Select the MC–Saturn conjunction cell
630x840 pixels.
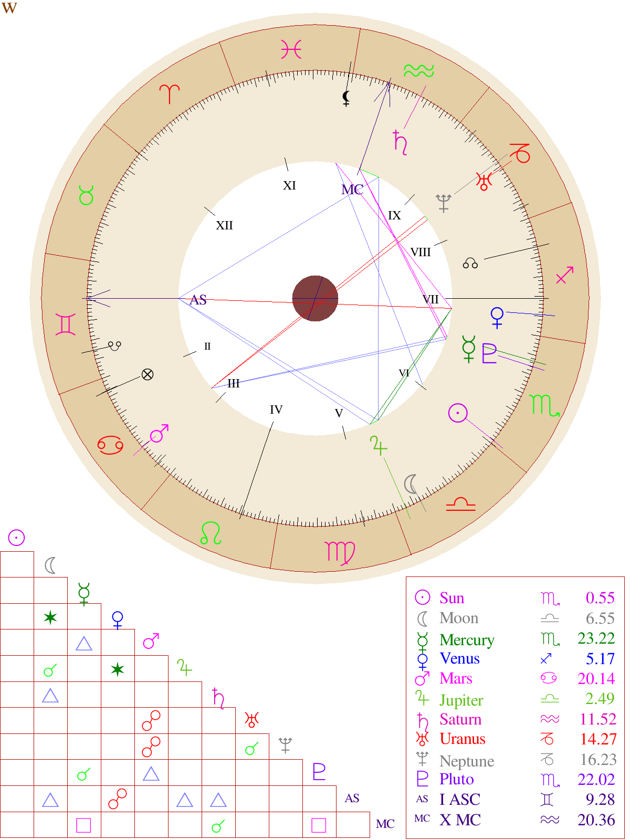point(218,825)
